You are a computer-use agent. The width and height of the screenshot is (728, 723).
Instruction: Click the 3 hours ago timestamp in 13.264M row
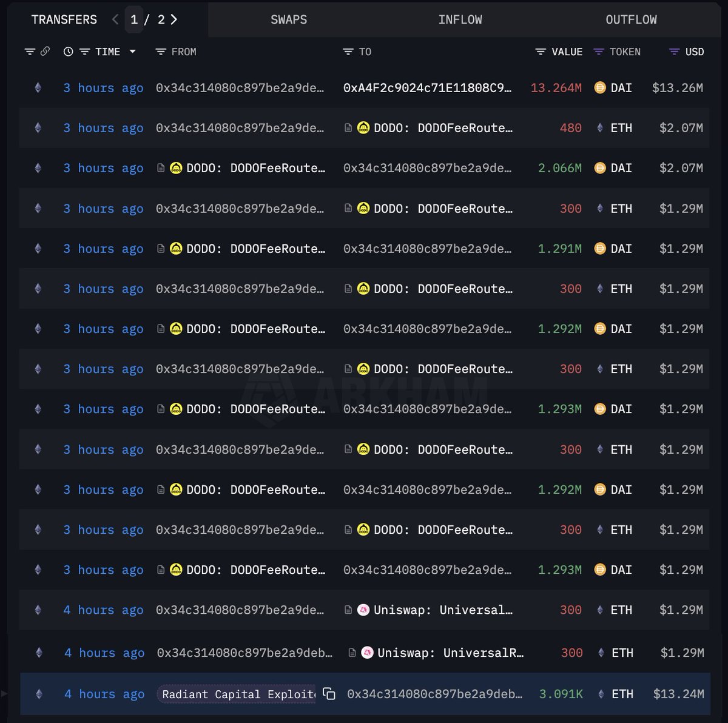tap(103, 88)
